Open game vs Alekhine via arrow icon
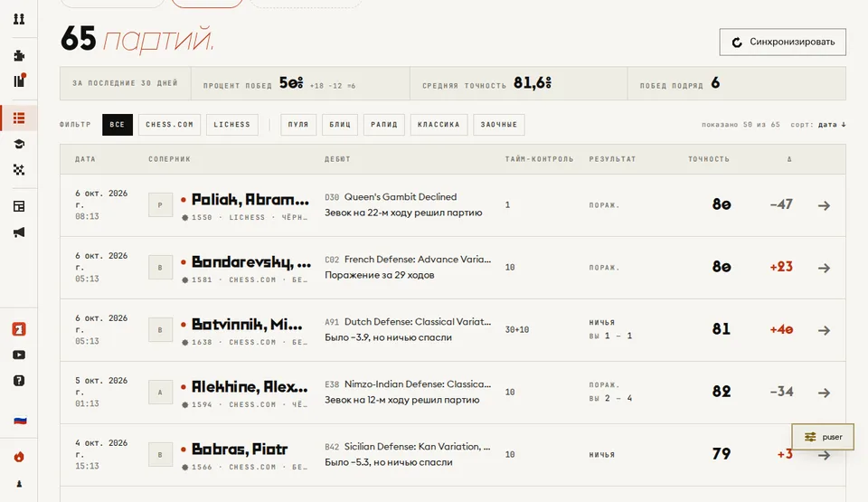Screen dimensions: 868x502 pos(824,393)
